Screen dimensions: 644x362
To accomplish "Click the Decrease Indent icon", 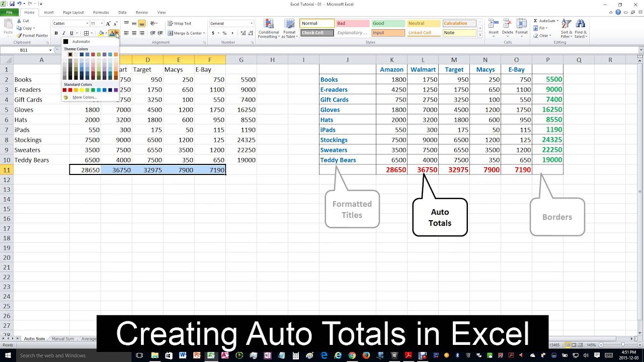I will pyautogui.click(x=153, y=33).
